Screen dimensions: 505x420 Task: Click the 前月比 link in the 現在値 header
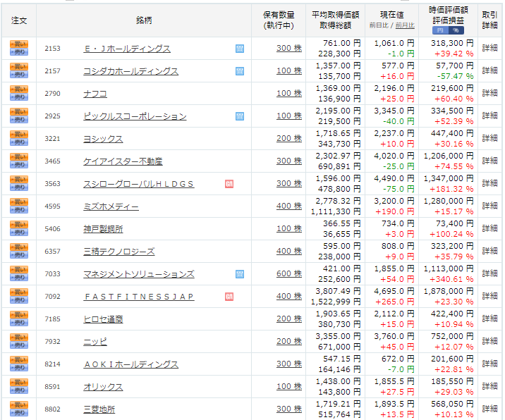[405, 25]
